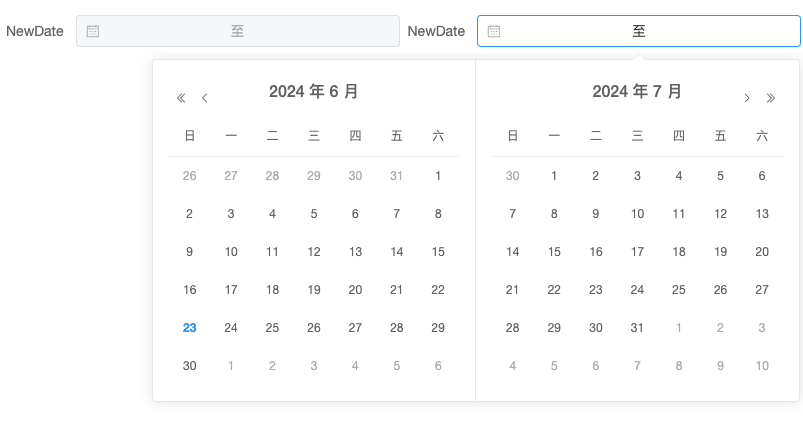The width and height of the screenshot is (803, 427).
Task: Pick July 4 in right calendar
Action: click(679, 176)
